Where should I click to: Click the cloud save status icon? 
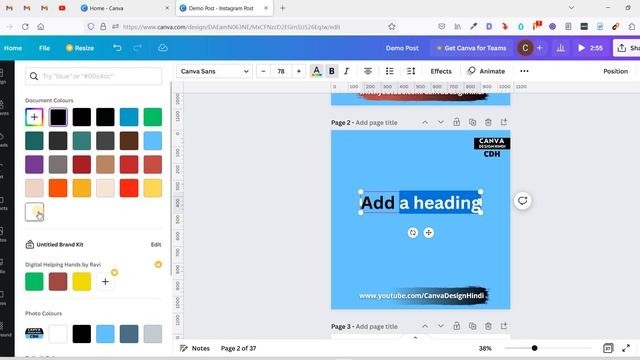coord(163,48)
